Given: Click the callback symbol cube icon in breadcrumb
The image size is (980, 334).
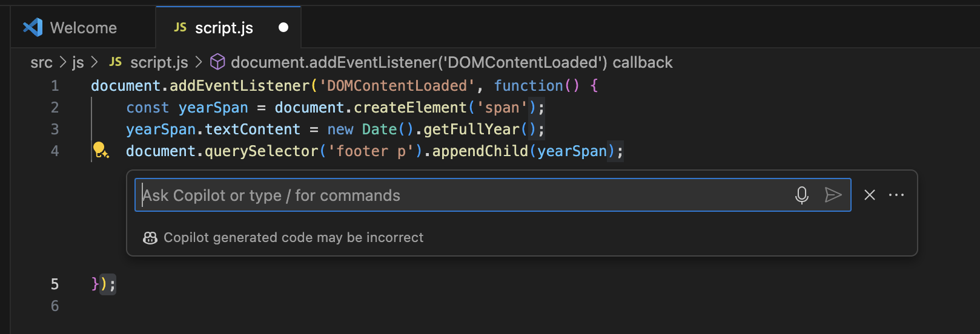Looking at the screenshot, I should [x=217, y=62].
